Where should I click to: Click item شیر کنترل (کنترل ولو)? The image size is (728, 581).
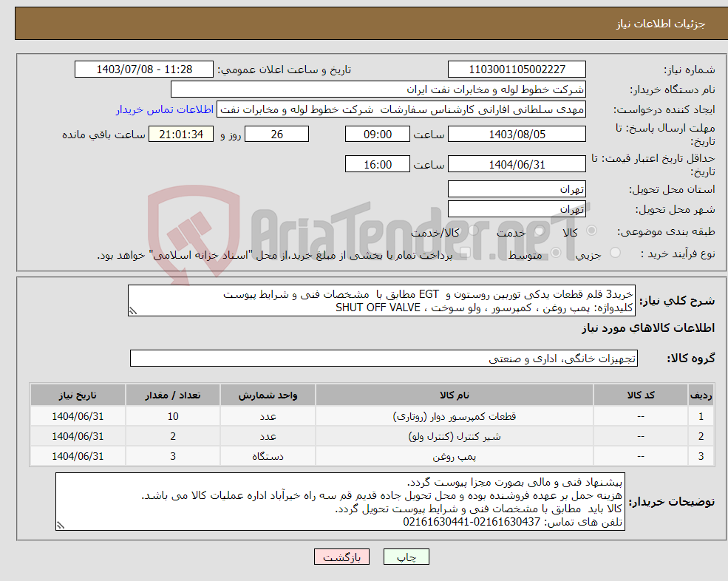coord(454,436)
